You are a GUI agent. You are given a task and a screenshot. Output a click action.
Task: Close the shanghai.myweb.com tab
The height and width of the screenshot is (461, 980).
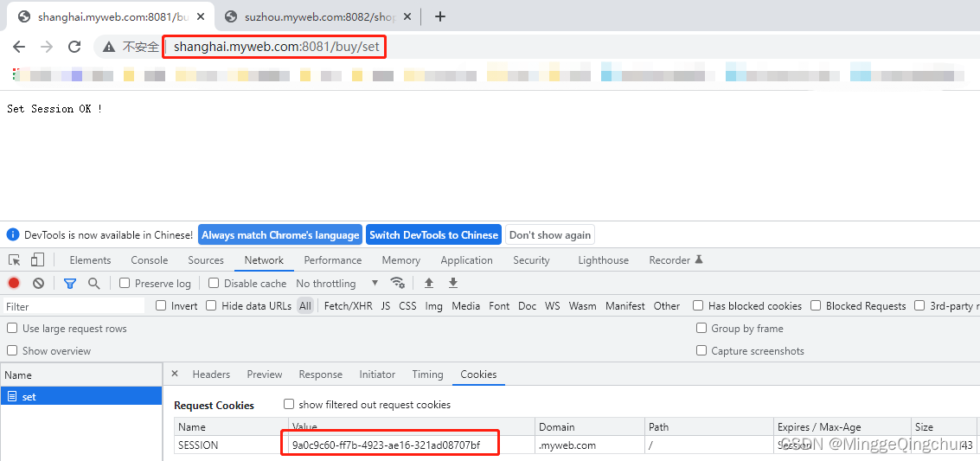click(202, 17)
